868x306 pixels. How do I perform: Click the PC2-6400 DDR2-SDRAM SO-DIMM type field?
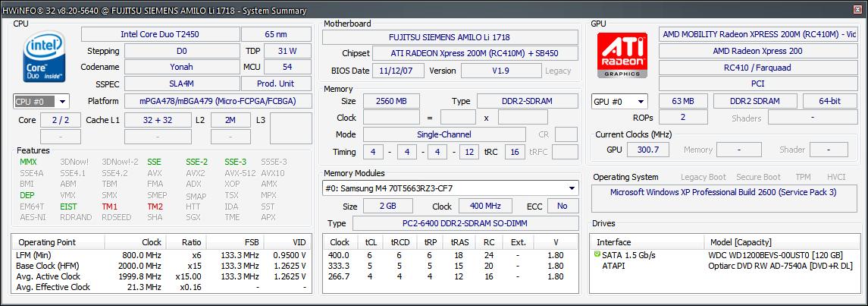click(465, 223)
